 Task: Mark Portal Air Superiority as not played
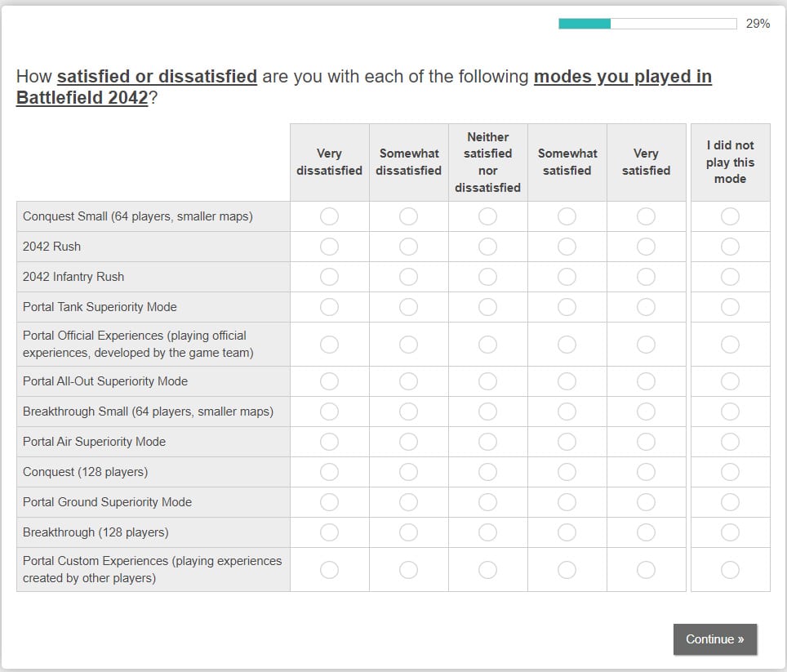[730, 442]
